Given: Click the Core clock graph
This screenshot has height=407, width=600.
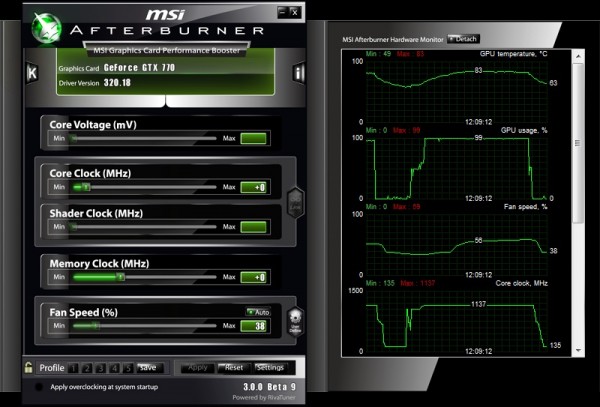Looking at the screenshot, I should [x=457, y=321].
